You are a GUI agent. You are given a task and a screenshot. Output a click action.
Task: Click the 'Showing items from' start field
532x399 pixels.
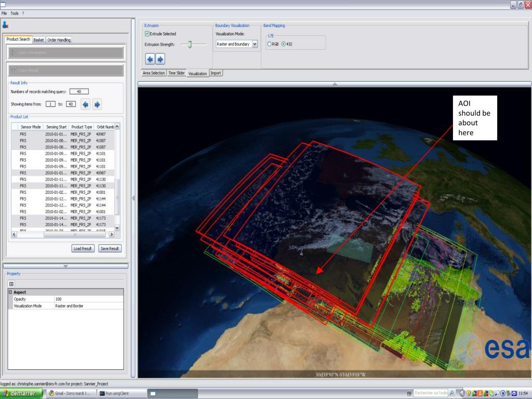click(x=50, y=104)
